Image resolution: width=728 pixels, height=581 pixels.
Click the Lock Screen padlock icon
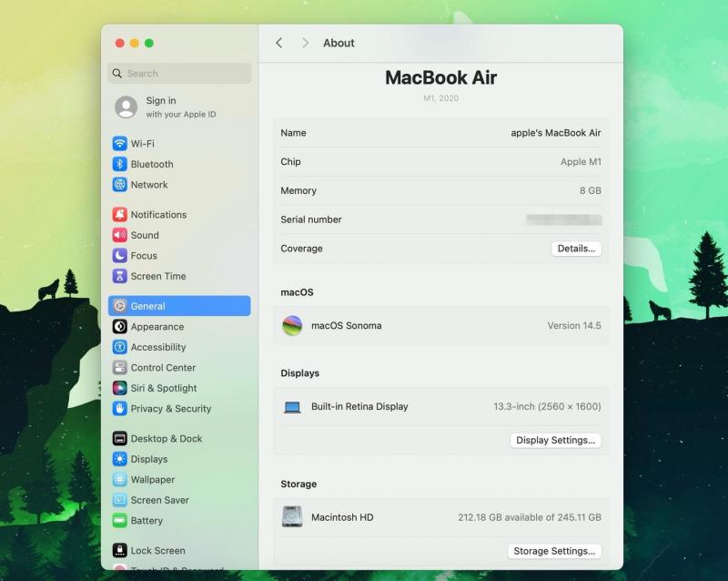120,550
